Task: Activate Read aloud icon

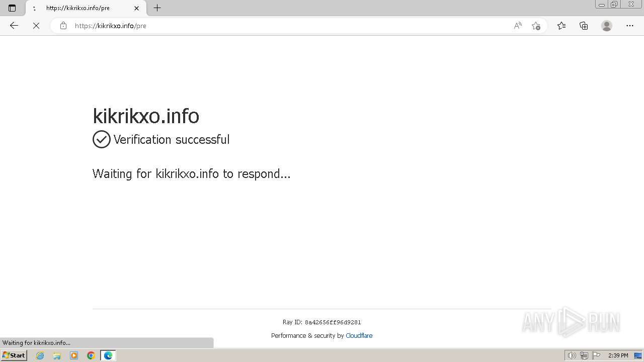Action: [x=518, y=26]
